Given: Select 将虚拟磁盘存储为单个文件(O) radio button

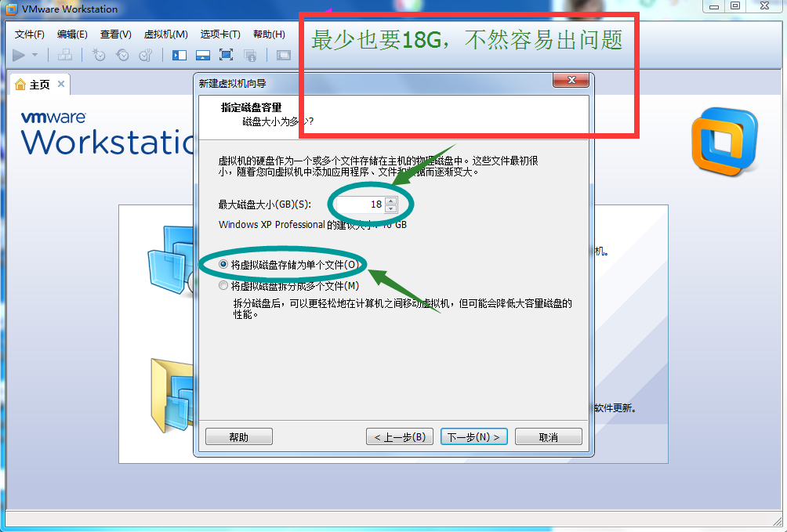Looking at the screenshot, I should point(223,264).
